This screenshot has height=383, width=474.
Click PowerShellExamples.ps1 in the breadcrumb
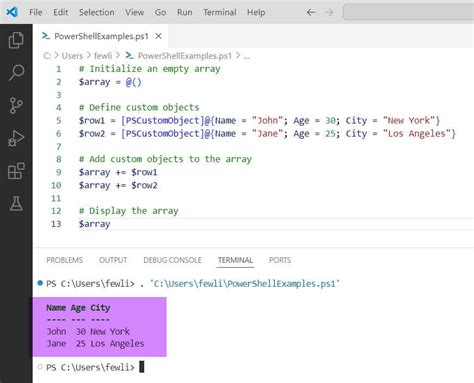click(185, 56)
